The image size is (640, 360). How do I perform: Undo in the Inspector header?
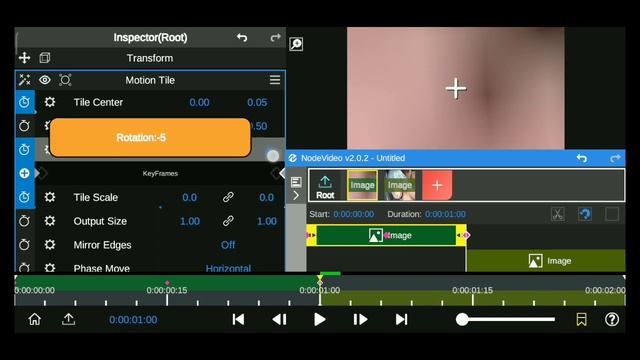click(242, 38)
